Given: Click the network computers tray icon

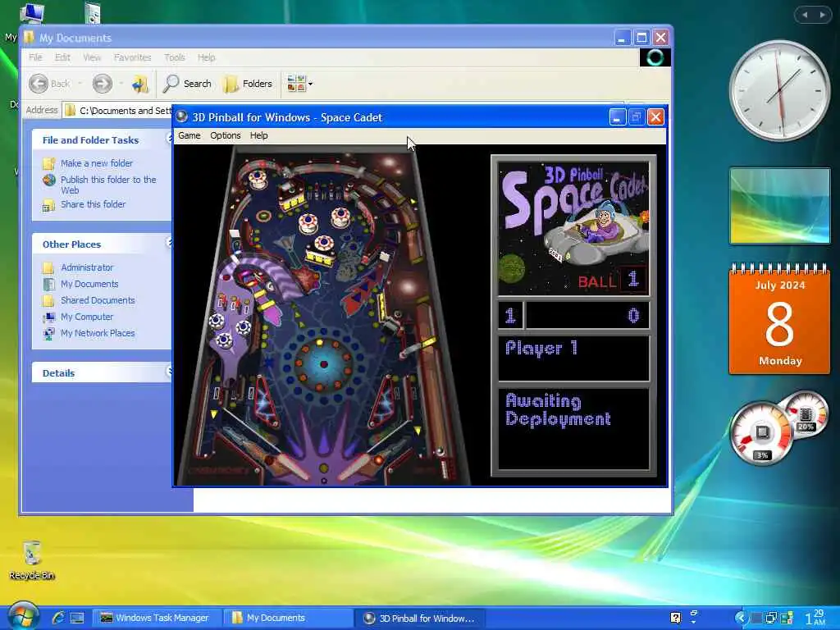Looking at the screenshot, I should (x=771, y=618).
